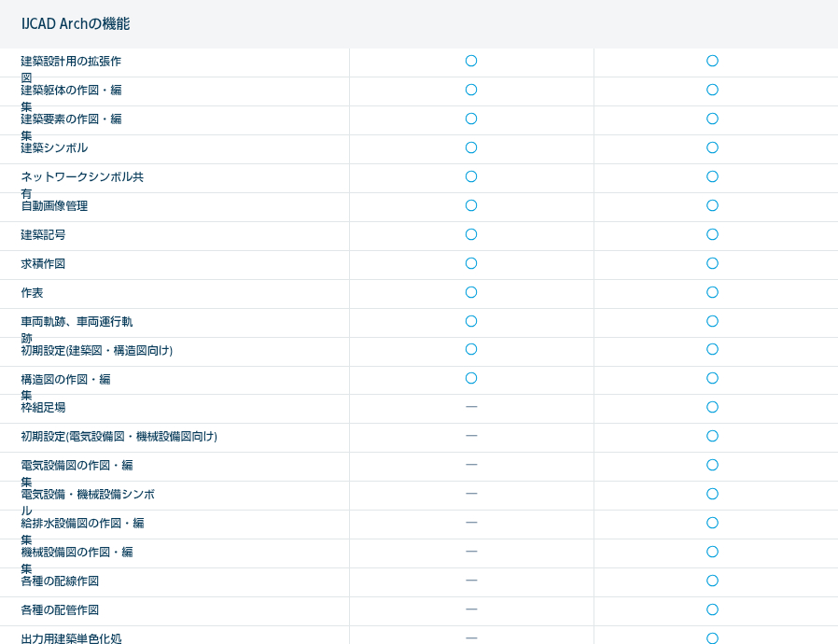The image size is (838, 644).
Task: Select the 初期設定(建築図・構造図向け) label
Action: pyautogui.click(x=97, y=351)
